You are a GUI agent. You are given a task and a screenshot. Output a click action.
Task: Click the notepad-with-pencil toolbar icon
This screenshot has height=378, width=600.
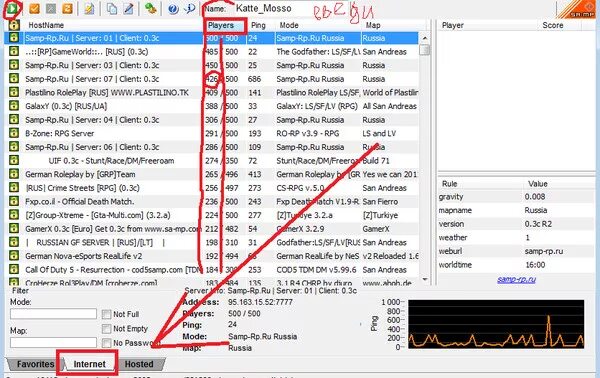click(x=89, y=8)
